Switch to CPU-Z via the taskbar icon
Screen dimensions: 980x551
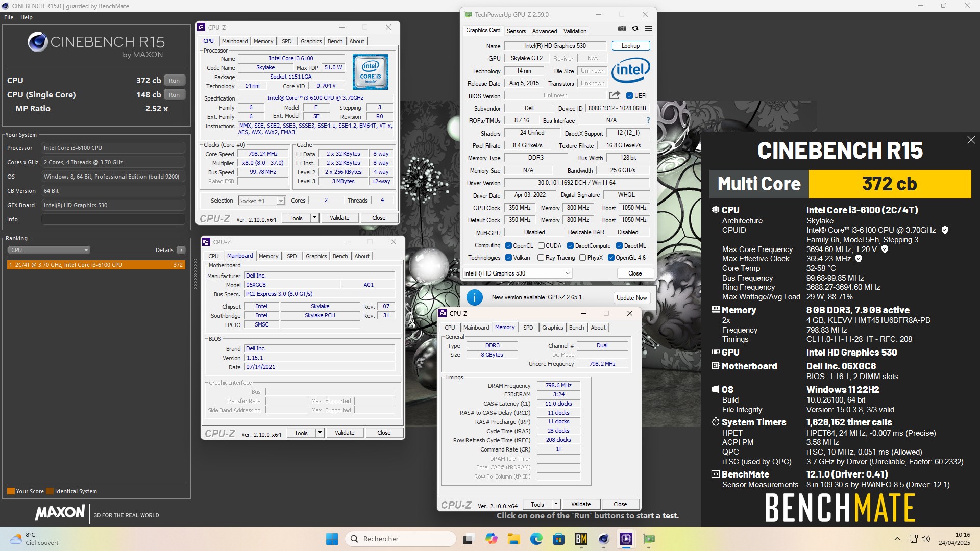click(626, 539)
